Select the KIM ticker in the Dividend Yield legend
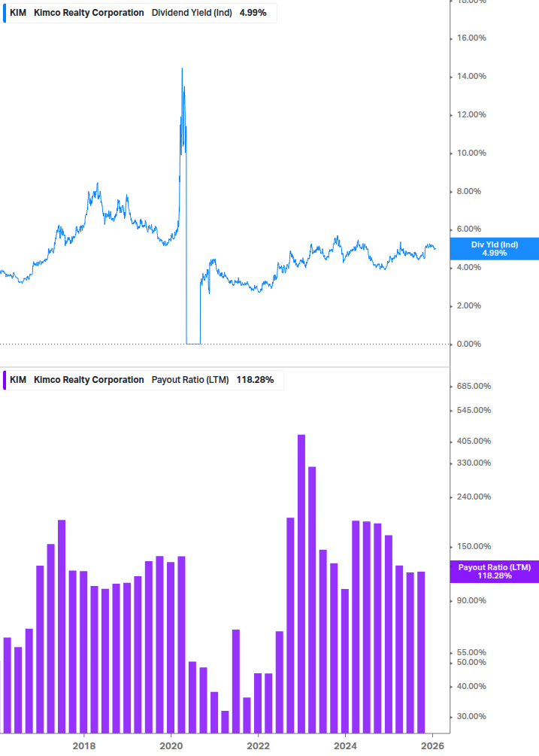The image size is (539, 756). click(18, 13)
